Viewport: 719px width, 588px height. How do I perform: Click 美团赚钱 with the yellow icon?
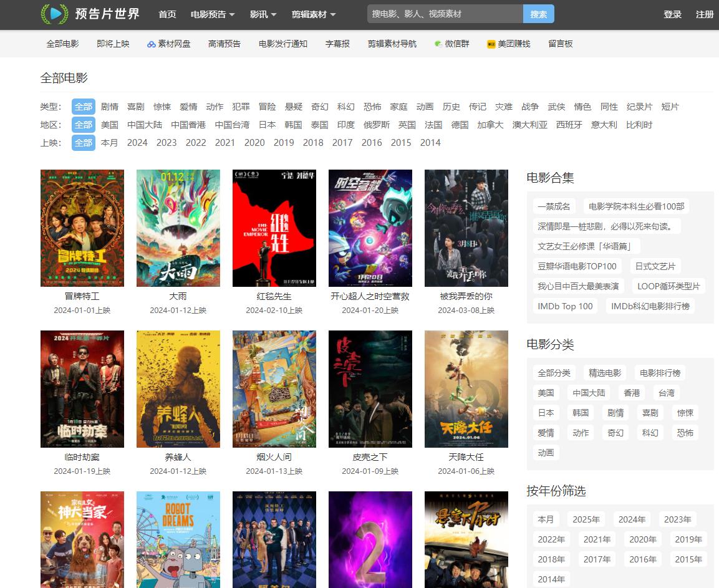tap(508, 44)
